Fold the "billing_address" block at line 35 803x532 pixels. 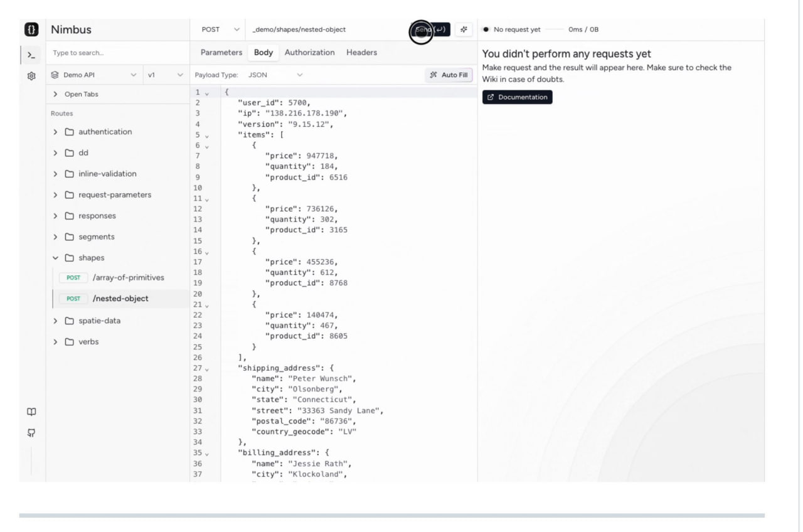pyautogui.click(x=206, y=453)
